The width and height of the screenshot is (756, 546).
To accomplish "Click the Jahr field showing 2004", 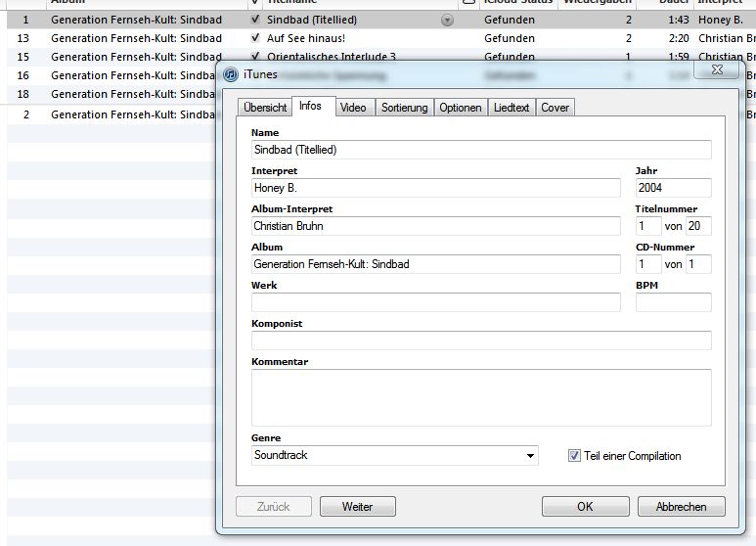I will coord(674,188).
